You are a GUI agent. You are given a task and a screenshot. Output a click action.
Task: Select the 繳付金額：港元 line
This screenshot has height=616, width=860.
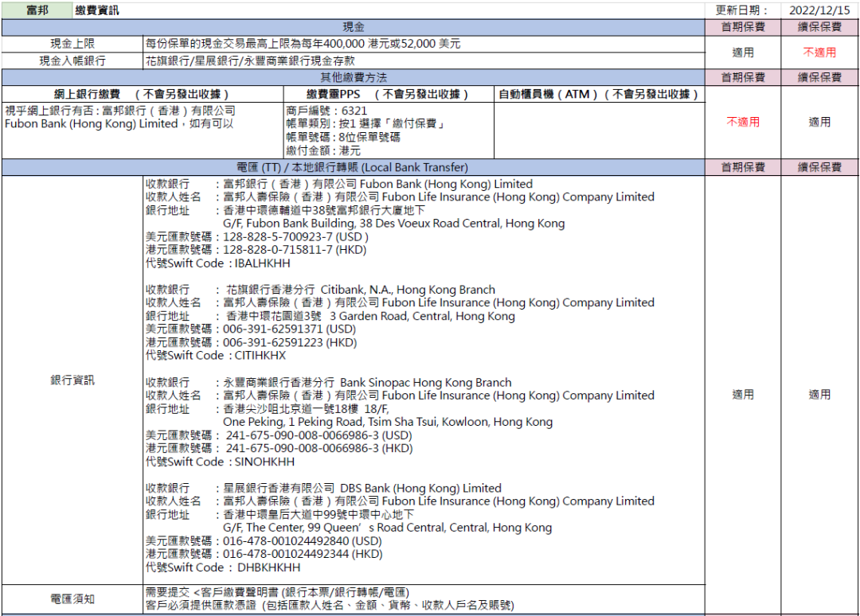(x=323, y=150)
